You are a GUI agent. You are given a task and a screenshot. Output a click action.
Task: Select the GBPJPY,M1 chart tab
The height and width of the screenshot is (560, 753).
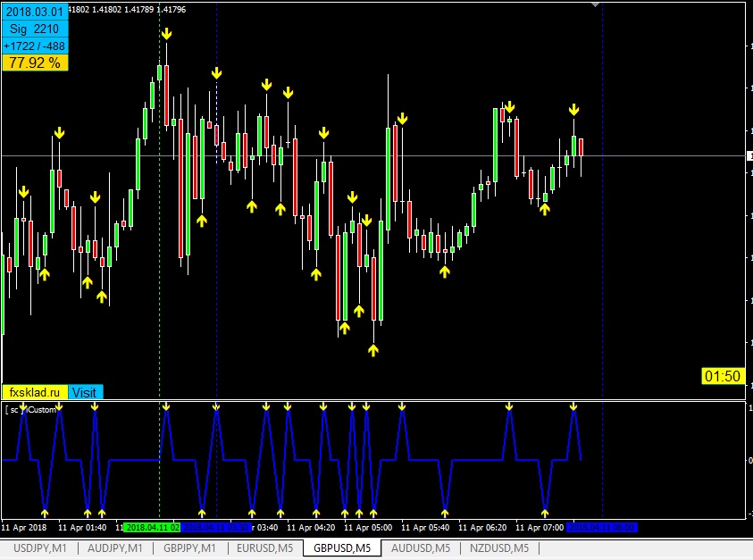click(189, 548)
